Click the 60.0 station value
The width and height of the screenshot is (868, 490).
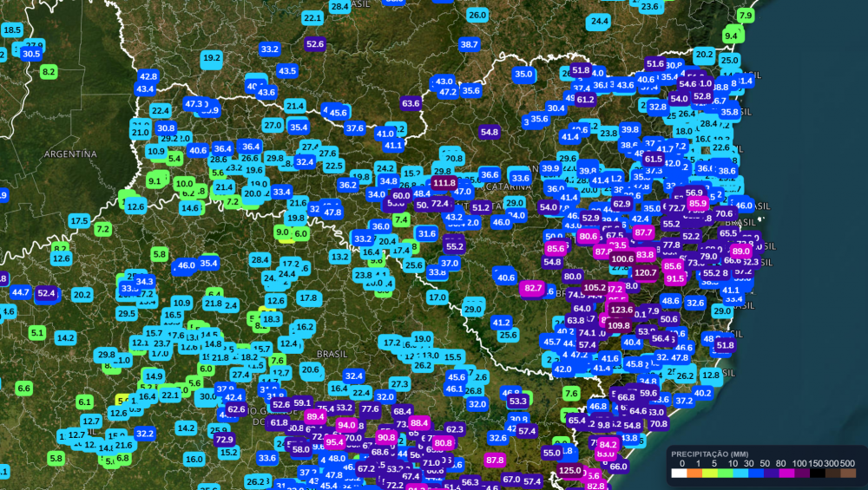[x=401, y=196]
